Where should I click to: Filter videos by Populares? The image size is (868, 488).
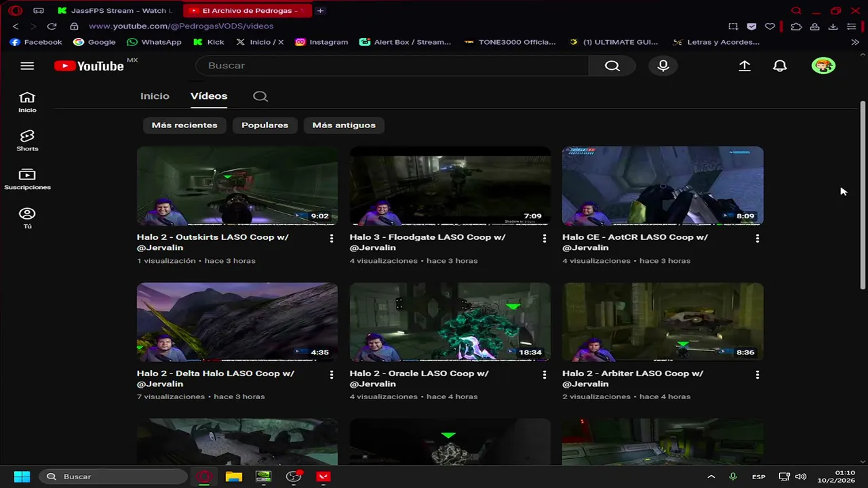(x=264, y=125)
